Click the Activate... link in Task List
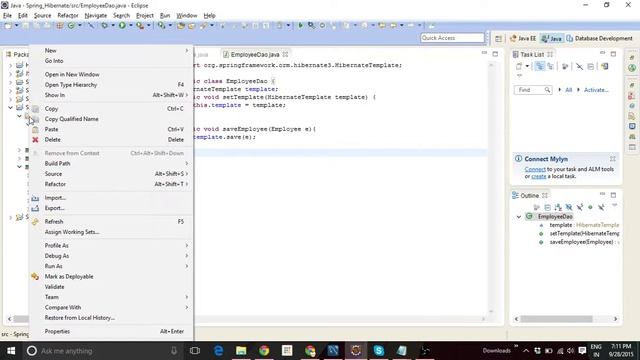The width and height of the screenshot is (640, 360). pos(596,90)
